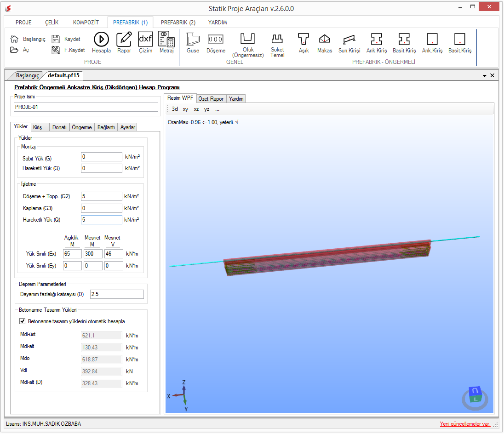Switch the viewport to 3d view
Screen dimensions: 504x434
[x=175, y=109]
